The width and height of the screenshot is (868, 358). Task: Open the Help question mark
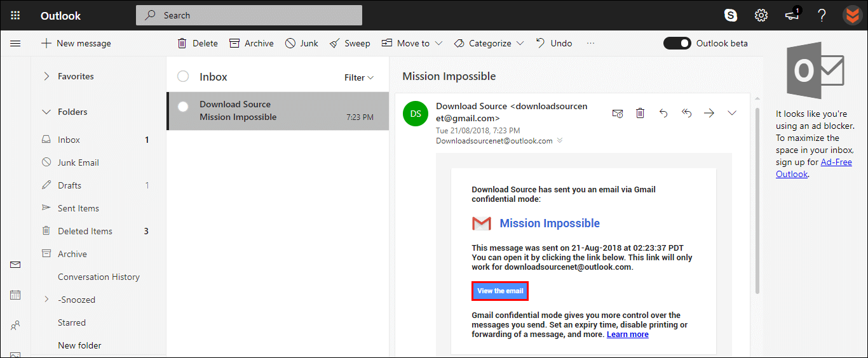coord(822,15)
